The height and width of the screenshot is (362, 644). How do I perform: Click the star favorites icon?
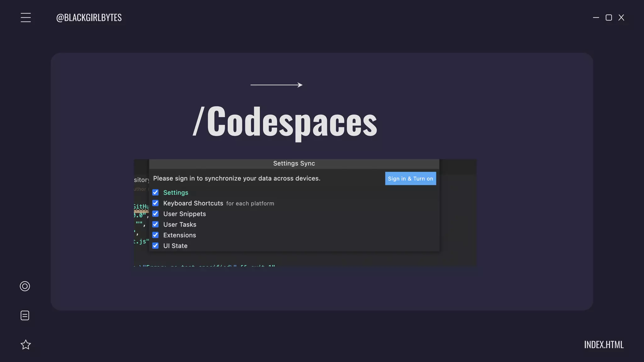click(x=25, y=345)
